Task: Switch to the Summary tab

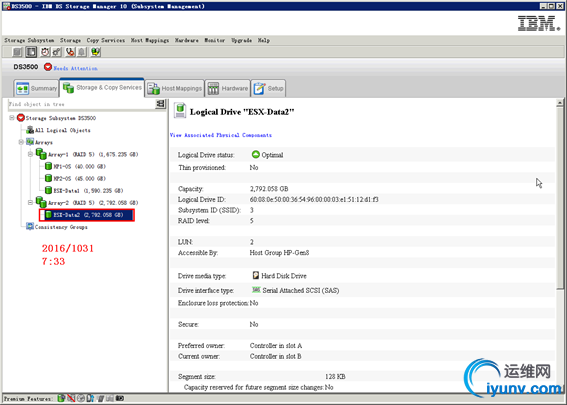Action: (37, 88)
